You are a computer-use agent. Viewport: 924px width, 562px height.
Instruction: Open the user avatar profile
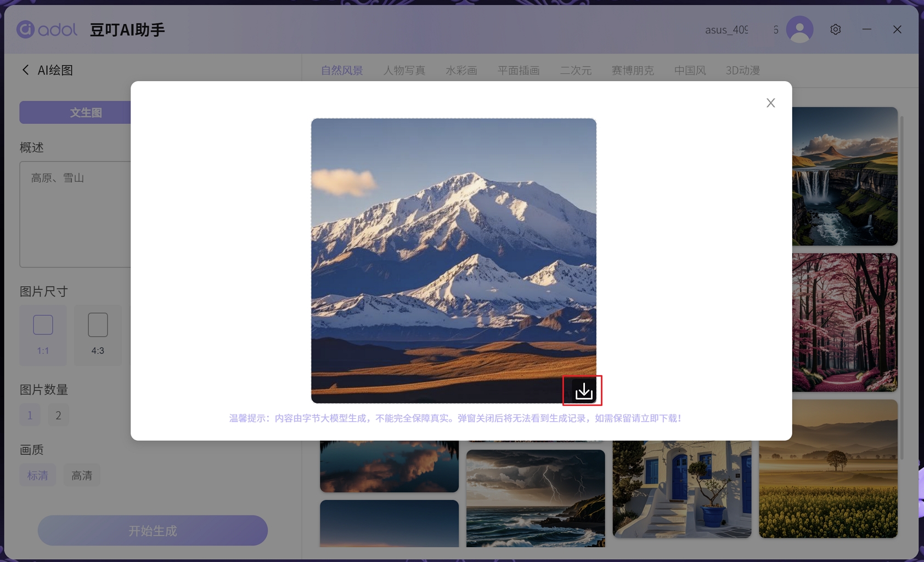pos(799,30)
